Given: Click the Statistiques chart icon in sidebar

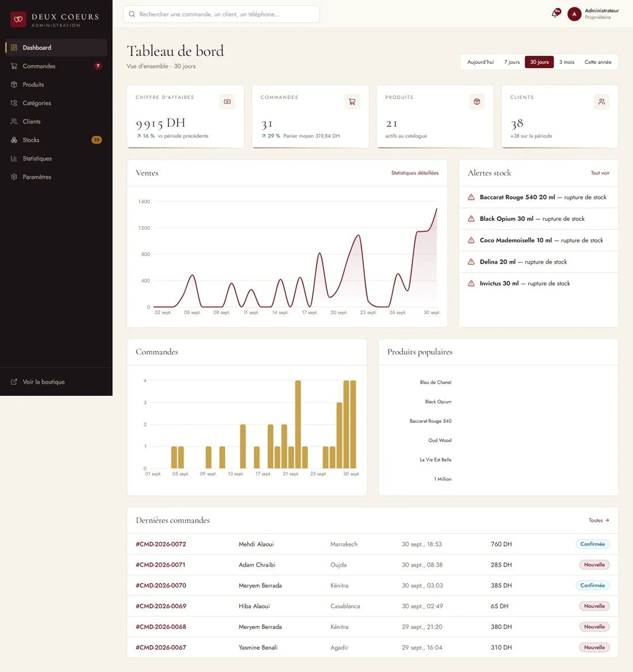Looking at the screenshot, I should click(14, 158).
